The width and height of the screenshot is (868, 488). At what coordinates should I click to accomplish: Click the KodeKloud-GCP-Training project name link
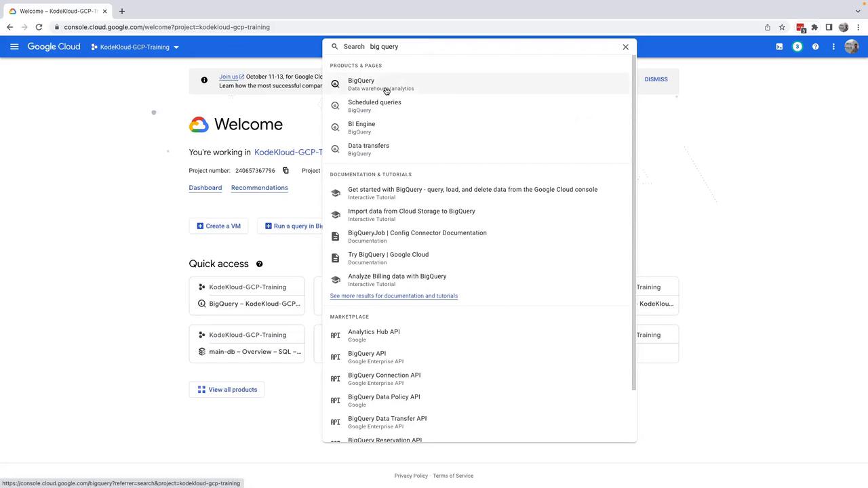point(288,152)
